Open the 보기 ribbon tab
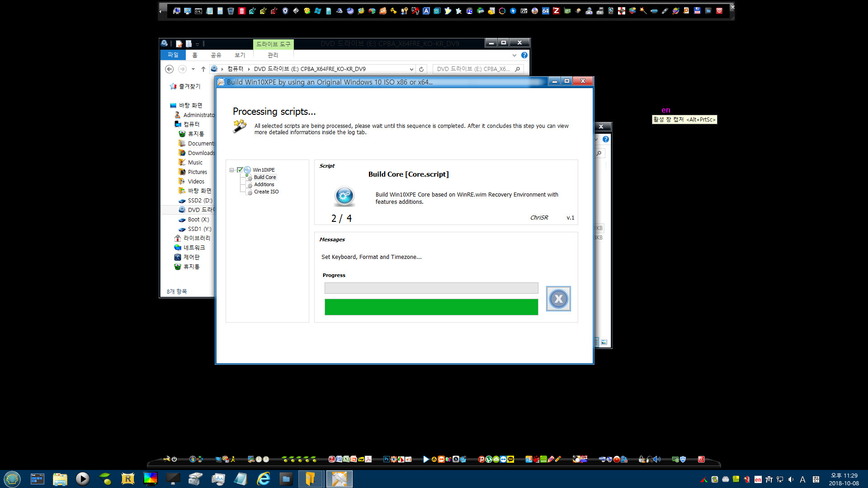Viewport: 868px width, 488px height. click(240, 55)
